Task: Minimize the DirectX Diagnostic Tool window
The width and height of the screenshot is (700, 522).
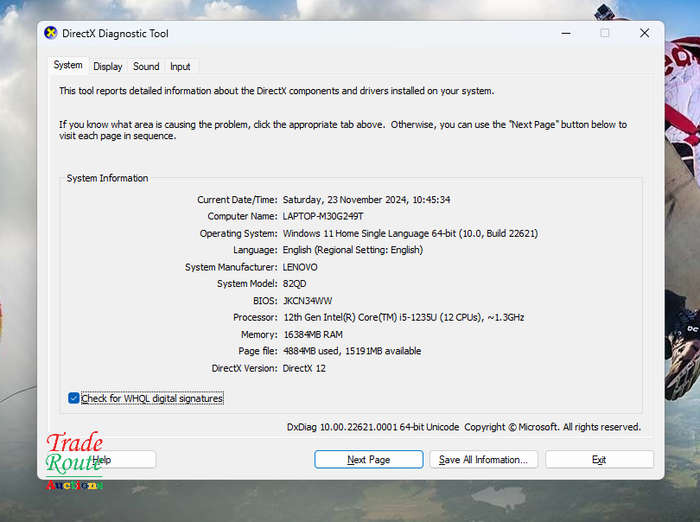Action: 566,33
